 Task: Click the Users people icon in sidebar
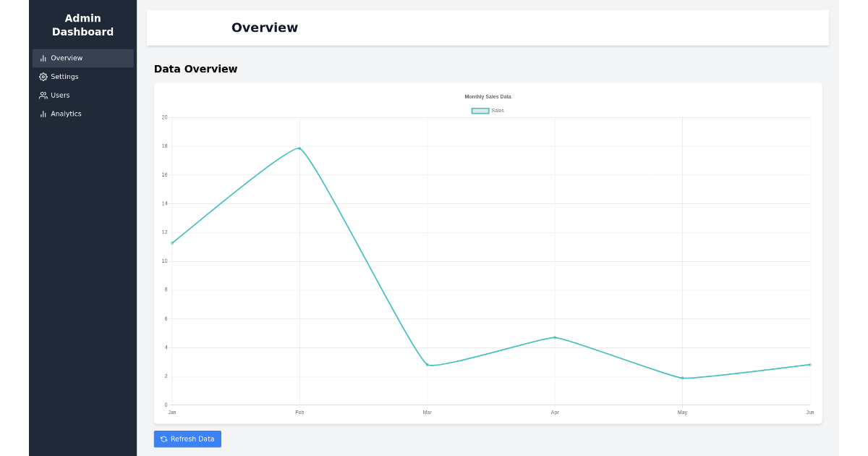43,95
